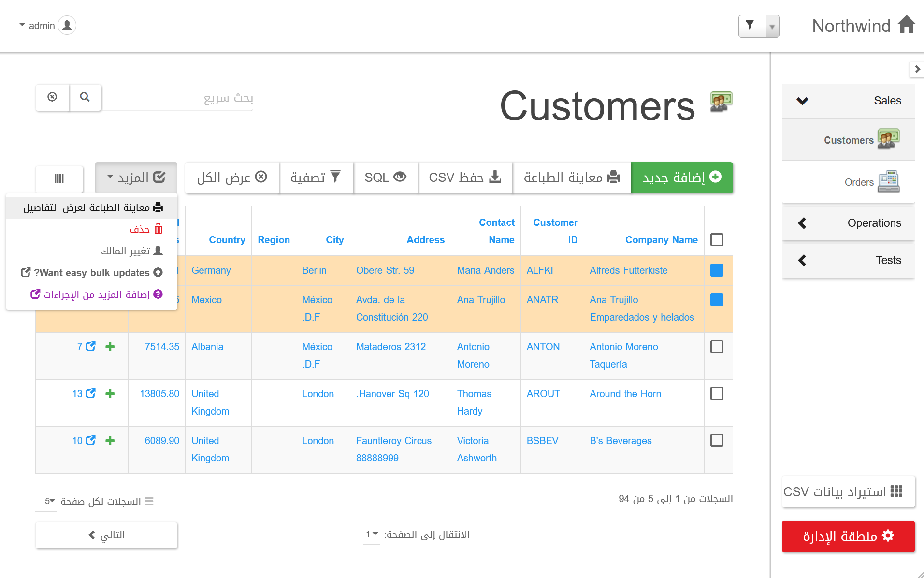The height and width of the screenshot is (578, 924).
Task: Click the Northwind home icon
Action: (906, 25)
